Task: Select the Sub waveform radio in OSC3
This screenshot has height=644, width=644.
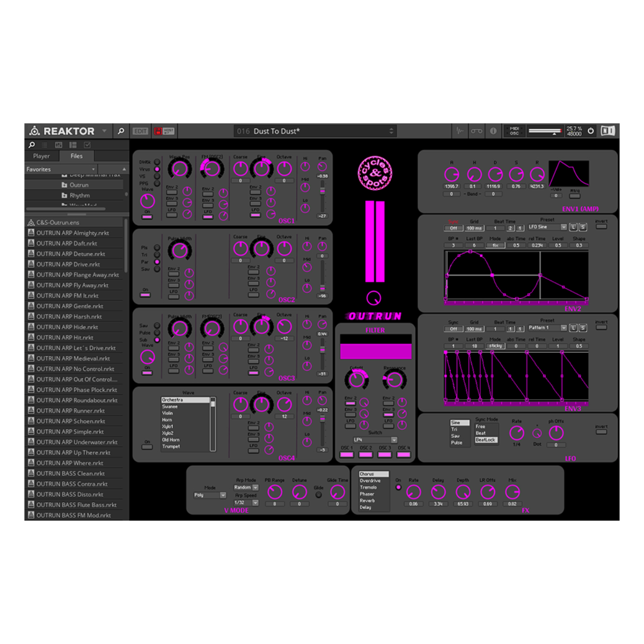Action: click(157, 340)
